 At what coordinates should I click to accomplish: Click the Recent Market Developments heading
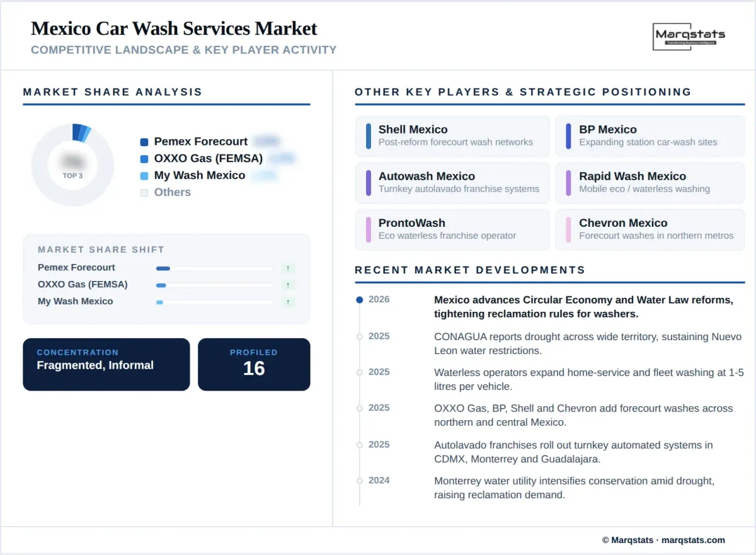pos(470,270)
